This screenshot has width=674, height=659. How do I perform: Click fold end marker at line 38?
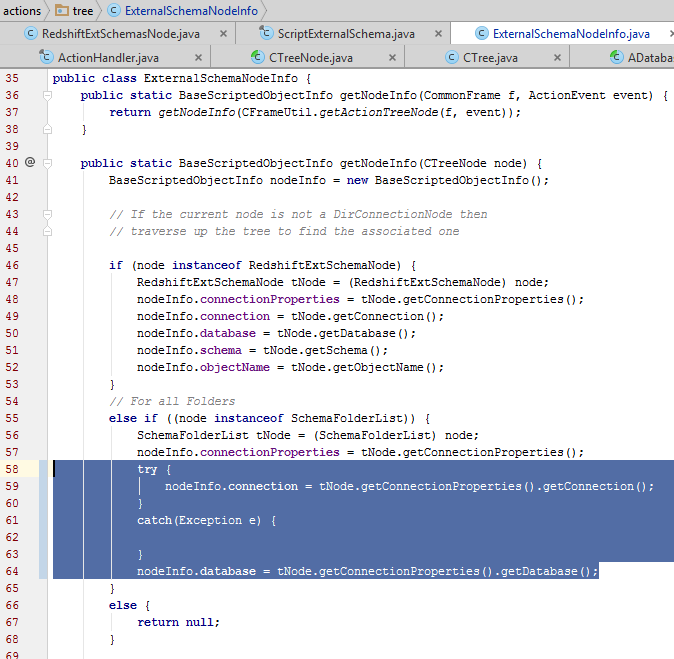[x=48, y=129]
